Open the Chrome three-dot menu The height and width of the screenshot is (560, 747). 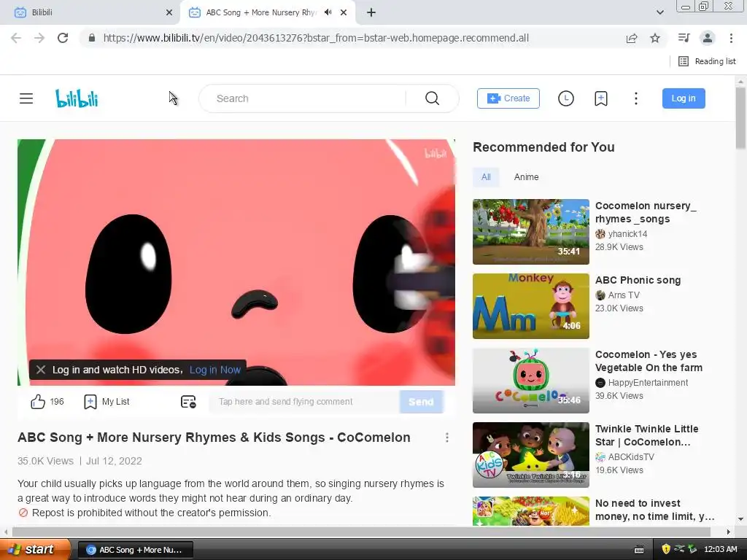(731, 38)
